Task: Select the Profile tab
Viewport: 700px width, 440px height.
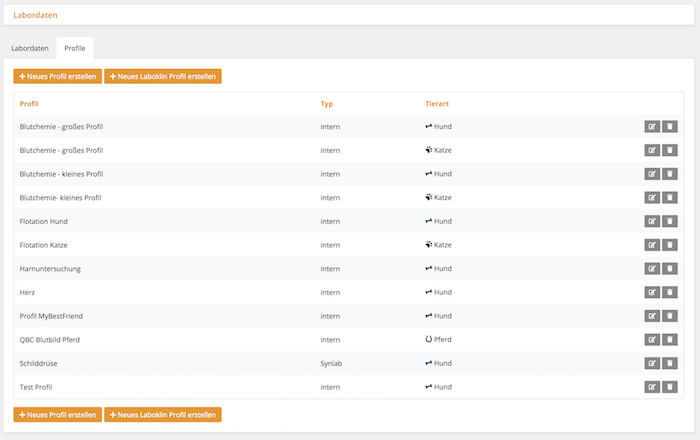Action: [75, 48]
